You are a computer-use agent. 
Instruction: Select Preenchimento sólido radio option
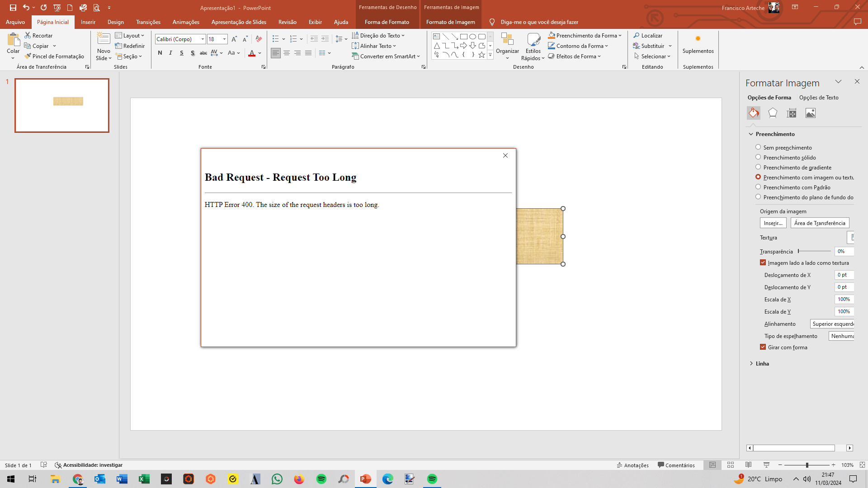point(758,157)
